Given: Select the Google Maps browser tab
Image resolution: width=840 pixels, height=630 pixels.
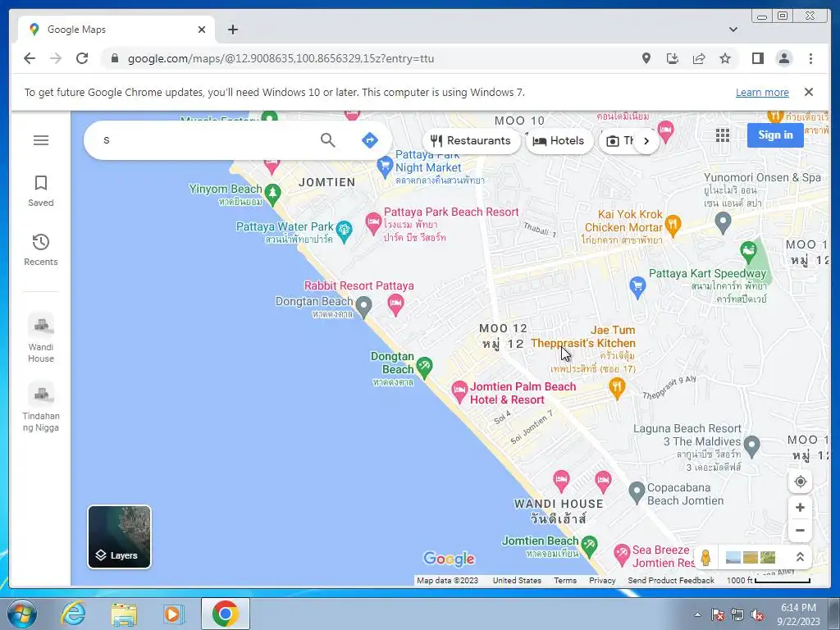Looking at the screenshot, I should tap(116, 30).
